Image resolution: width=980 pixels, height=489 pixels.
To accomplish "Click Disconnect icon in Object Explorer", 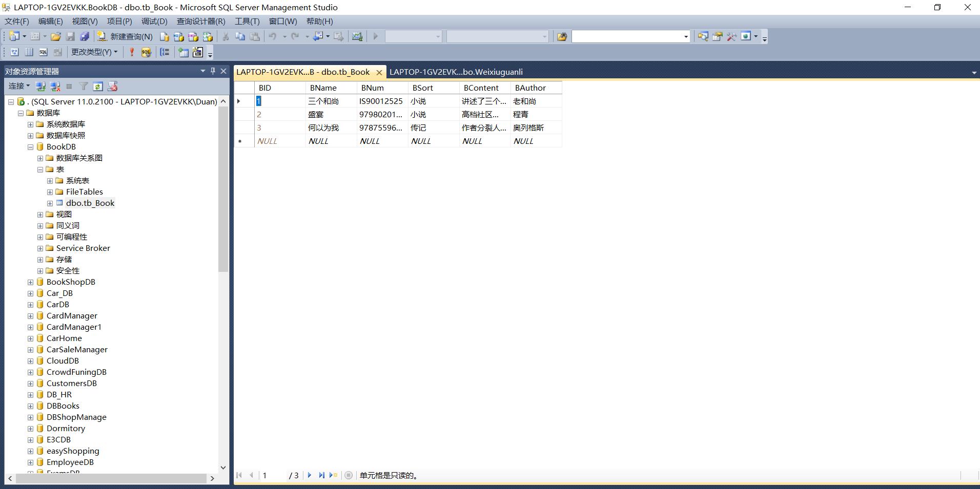I will click(55, 86).
